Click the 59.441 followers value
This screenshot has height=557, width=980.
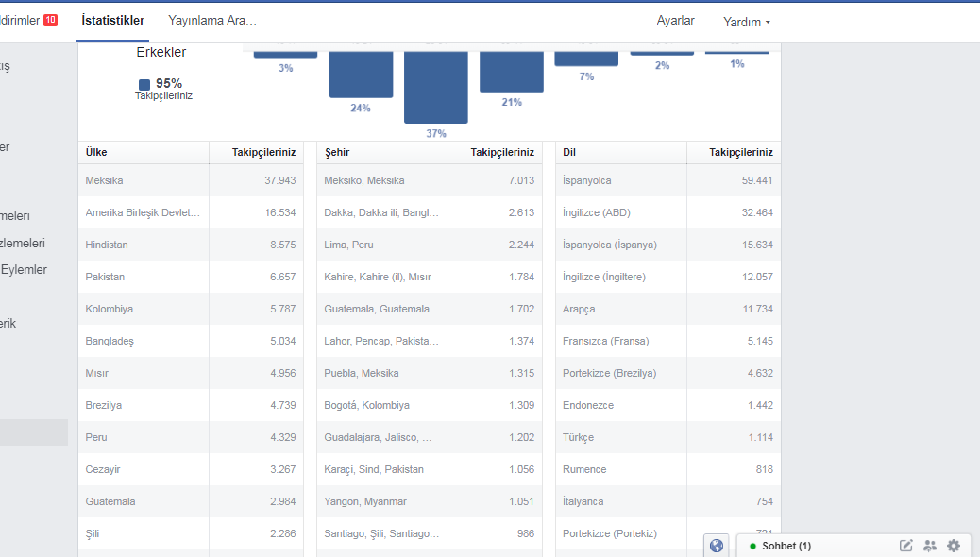(x=757, y=180)
